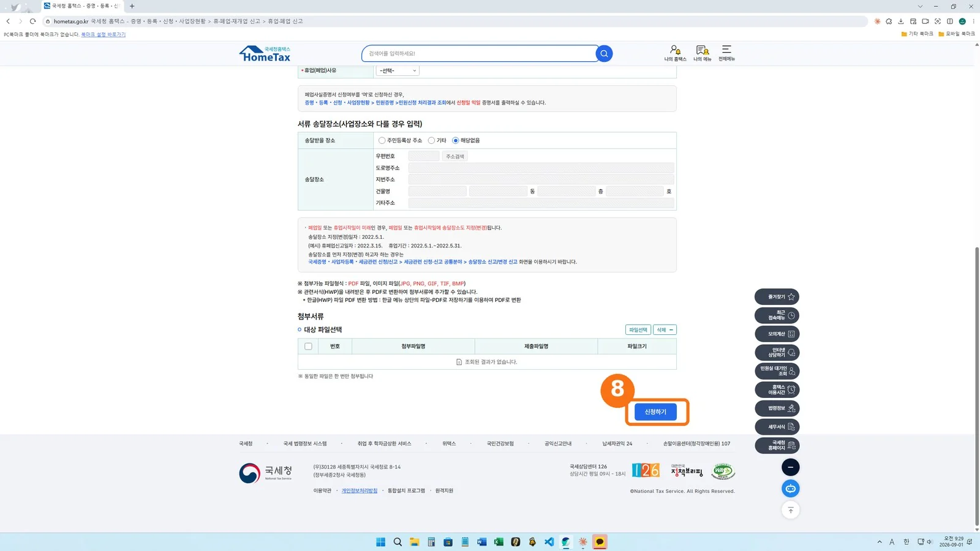This screenshot has width=980, height=551.
Task: Open 홈택스 이용시간 quick button
Action: [x=777, y=389]
